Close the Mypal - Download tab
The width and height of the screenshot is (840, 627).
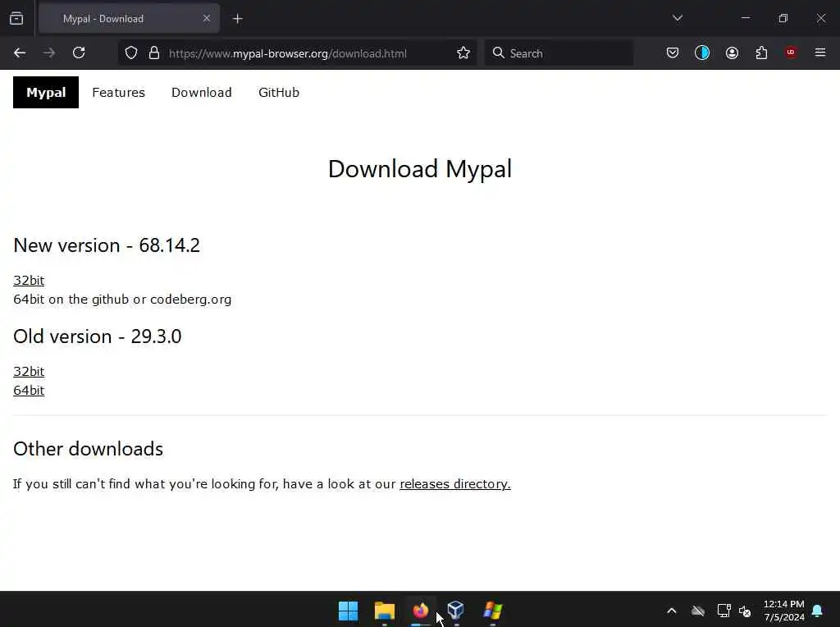pos(206,18)
